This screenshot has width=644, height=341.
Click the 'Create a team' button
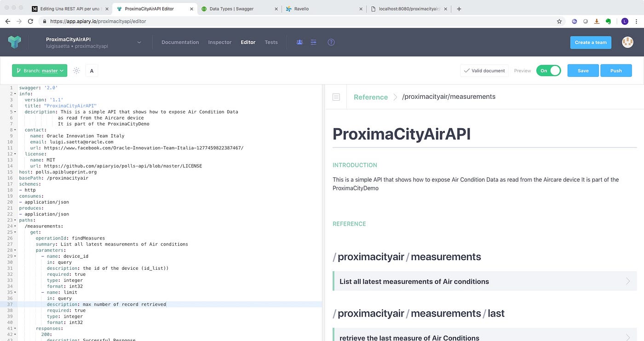[x=591, y=42]
